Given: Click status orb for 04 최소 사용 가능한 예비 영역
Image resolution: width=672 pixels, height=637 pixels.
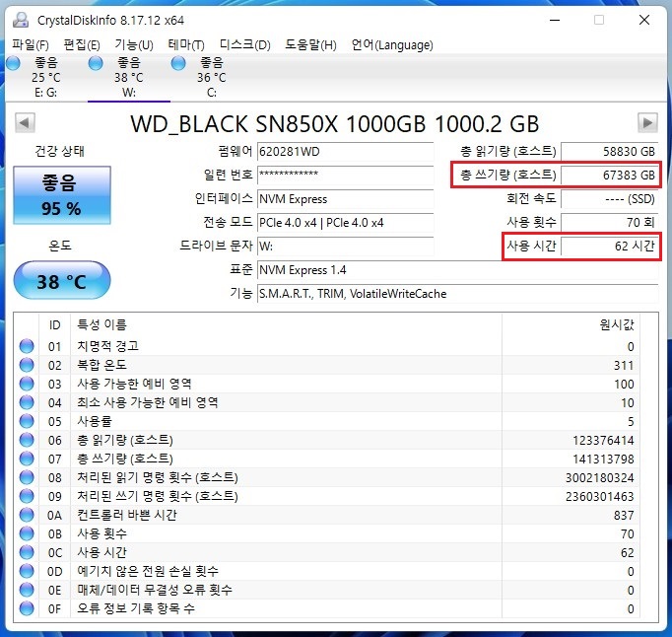Looking at the screenshot, I should (27, 402).
